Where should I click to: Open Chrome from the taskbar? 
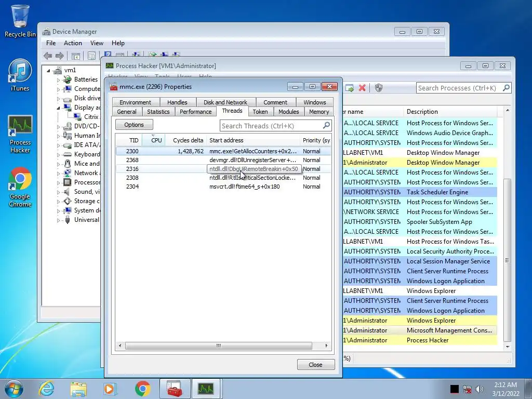tap(142, 389)
